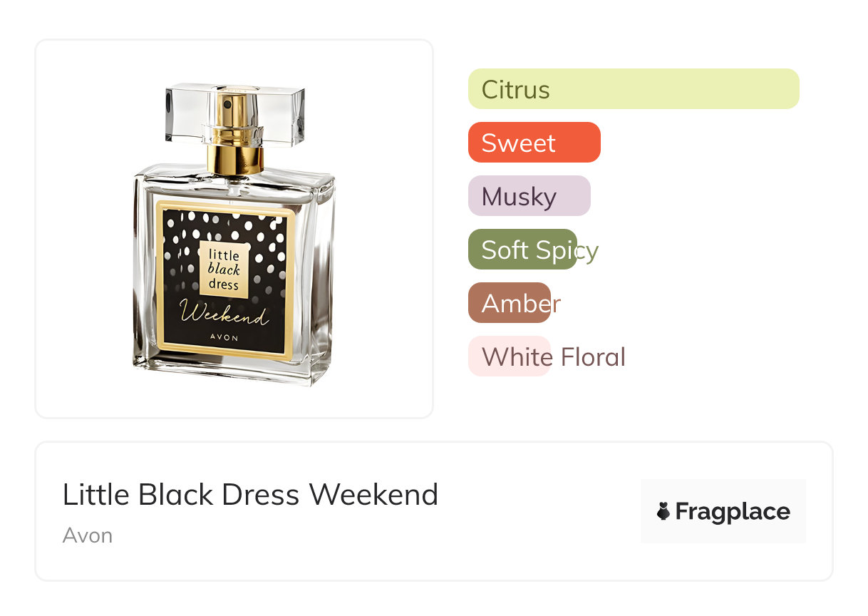Click the 'little black dress' gold label square
This screenshot has width=868, height=616.
click(224, 269)
